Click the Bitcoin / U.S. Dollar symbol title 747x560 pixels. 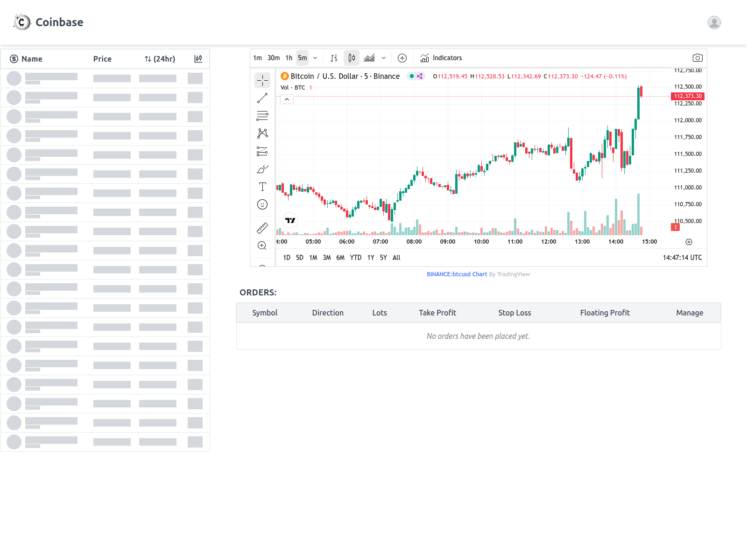[x=345, y=76]
